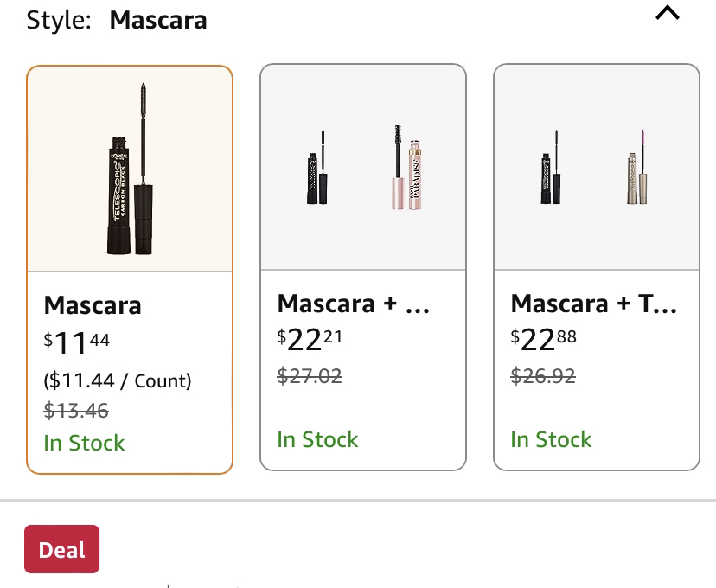This screenshot has width=716, height=588.
Task: Click the Style: Mascara heading
Action: (117, 20)
